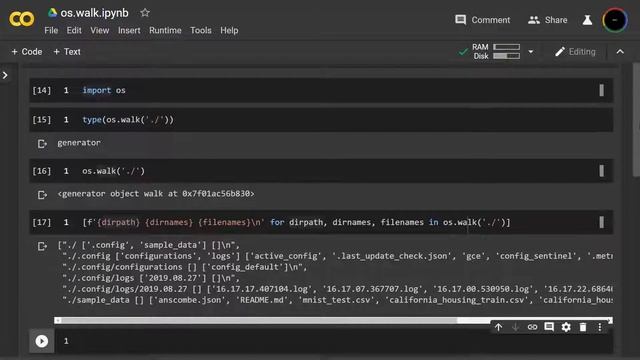Star the os.walk.ipynb notebook
This screenshot has width=640, height=360.
point(145,13)
